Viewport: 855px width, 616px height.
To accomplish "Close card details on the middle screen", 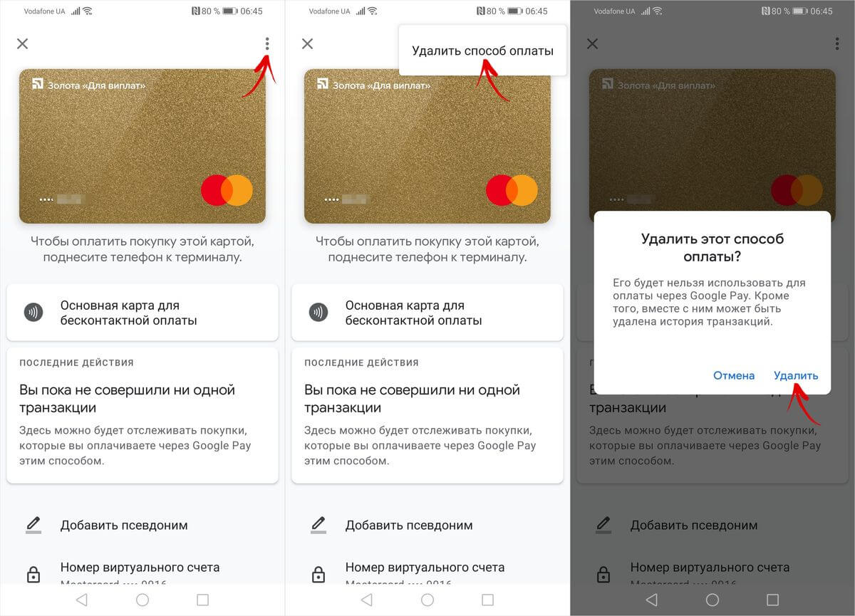I will point(308,43).
